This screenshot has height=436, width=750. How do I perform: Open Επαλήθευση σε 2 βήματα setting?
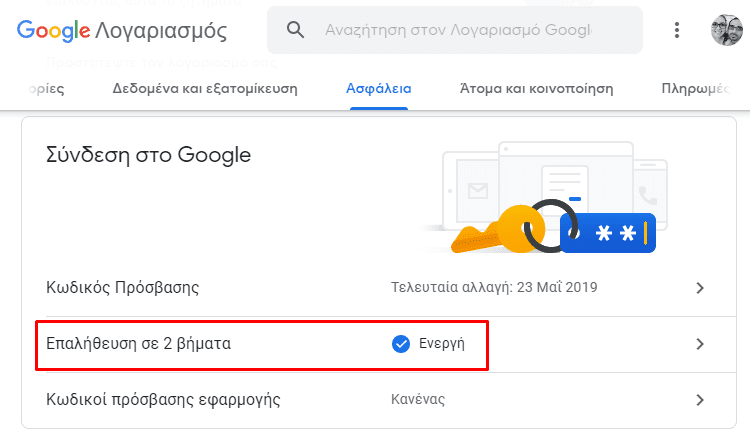pos(378,344)
